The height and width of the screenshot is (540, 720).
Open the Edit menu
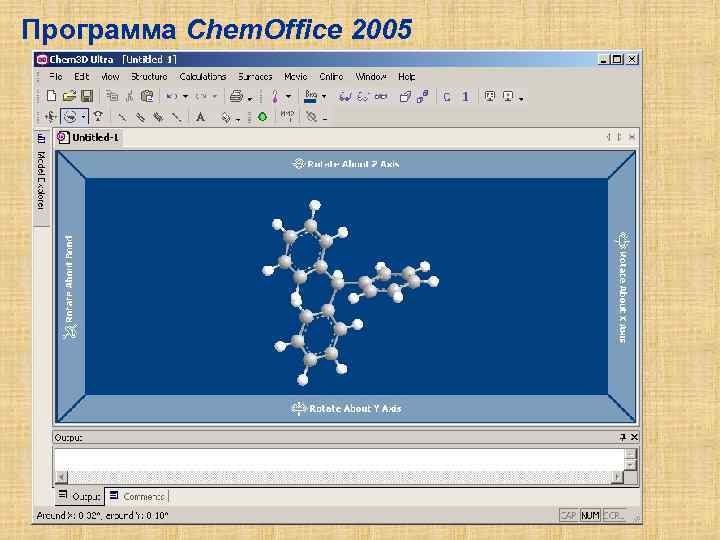pos(82,76)
